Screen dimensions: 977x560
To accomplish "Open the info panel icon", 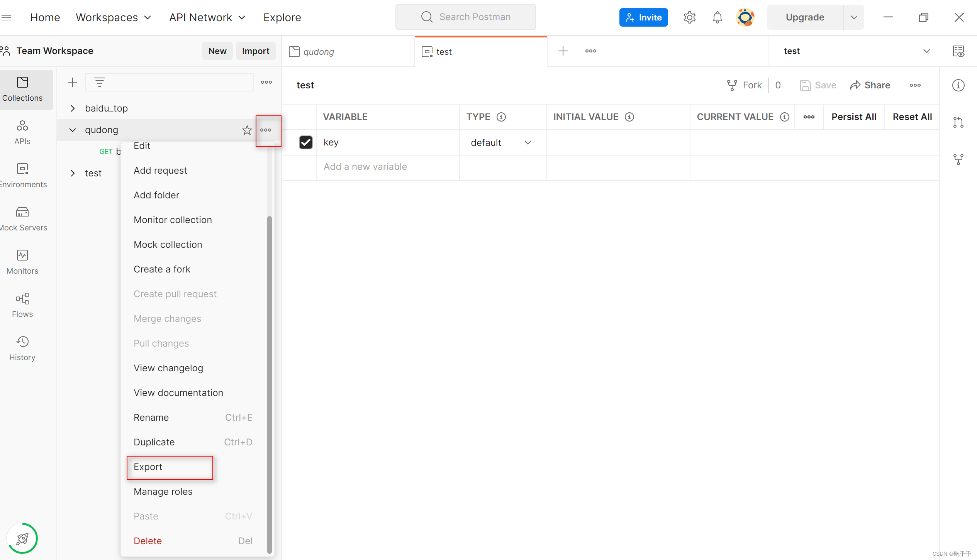I will [958, 85].
